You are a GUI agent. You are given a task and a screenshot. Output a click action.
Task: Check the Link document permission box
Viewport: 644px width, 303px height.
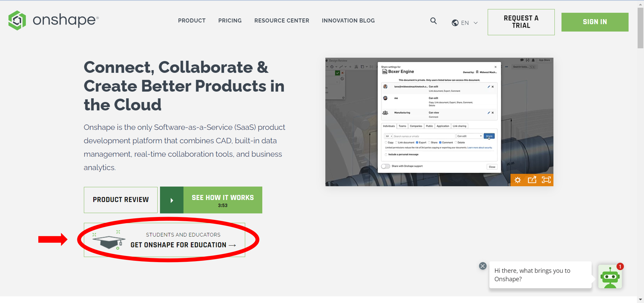click(396, 142)
